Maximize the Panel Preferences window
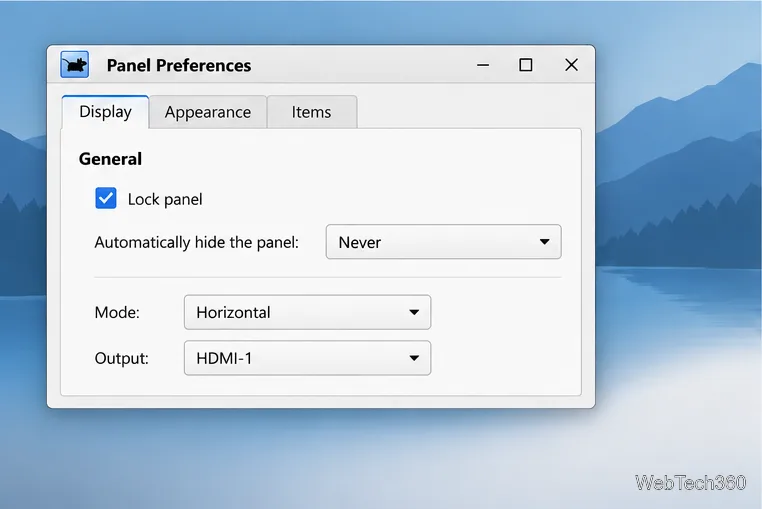This screenshot has height=509, width=762. [525, 65]
